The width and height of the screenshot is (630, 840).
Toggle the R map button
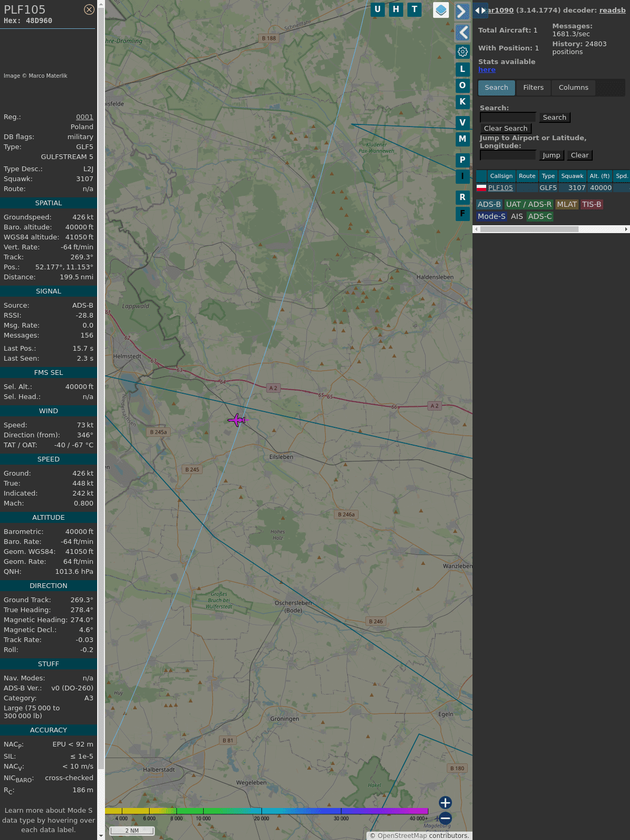[463, 197]
